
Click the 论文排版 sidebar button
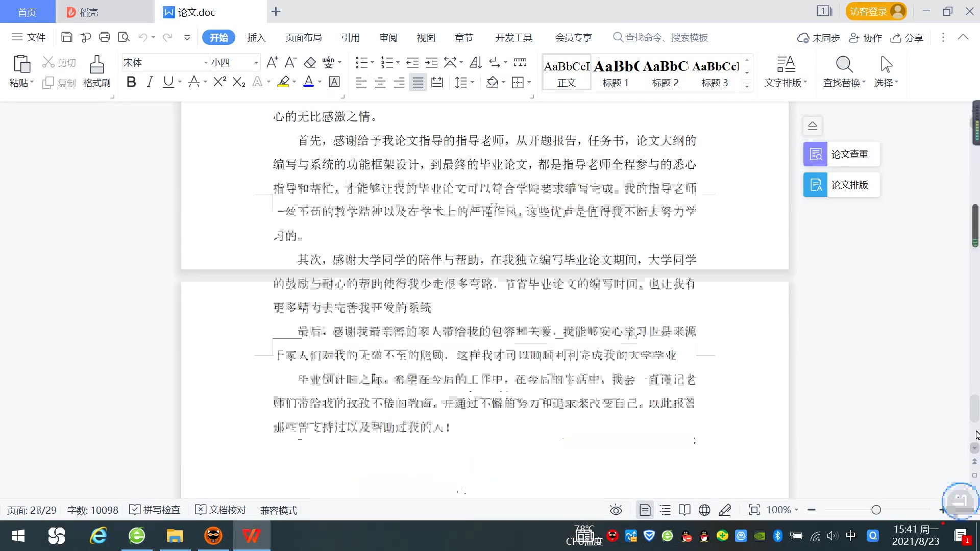841,185
